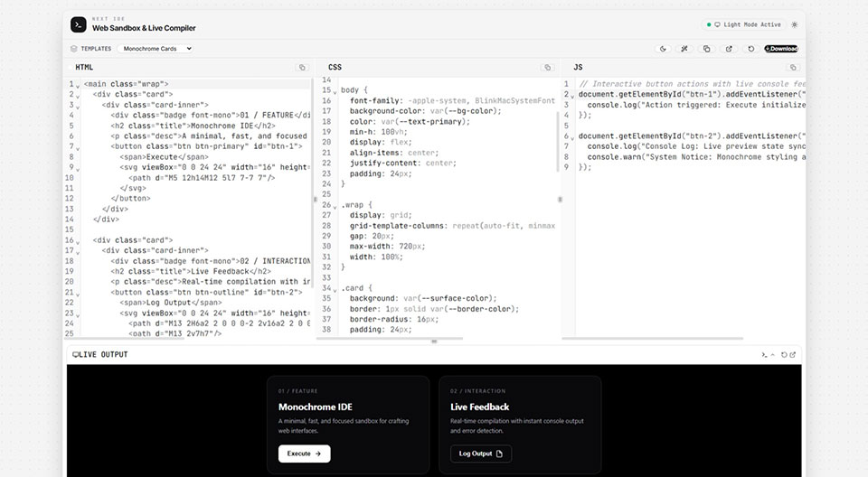
Task: Copy the CSS panel code
Action: point(548,68)
